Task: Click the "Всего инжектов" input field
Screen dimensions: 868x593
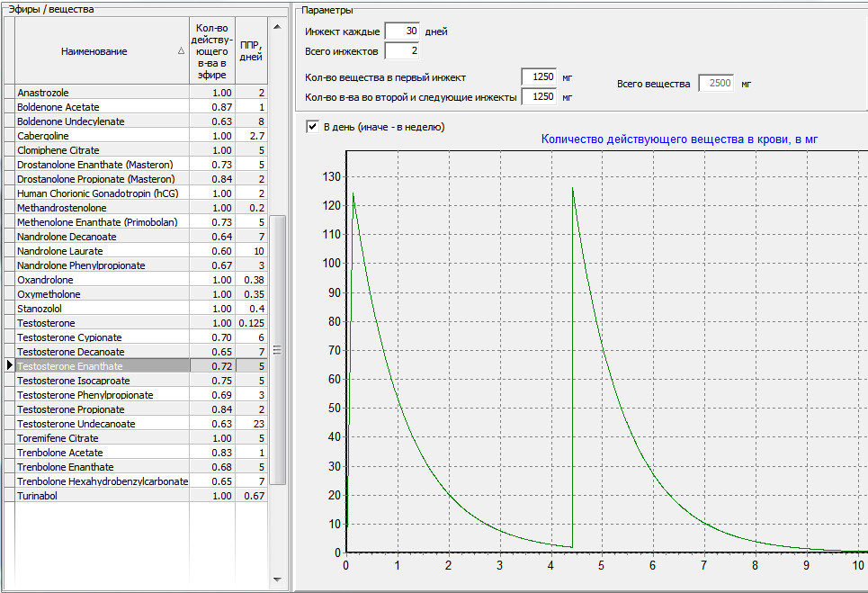Action: coord(401,50)
